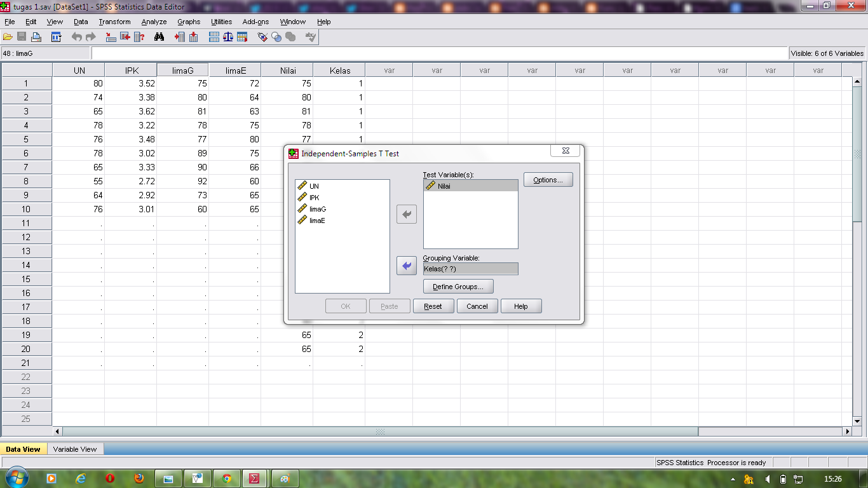Open a data file using the toolbar icon
This screenshot has height=488, width=868.
click(8, 36)
